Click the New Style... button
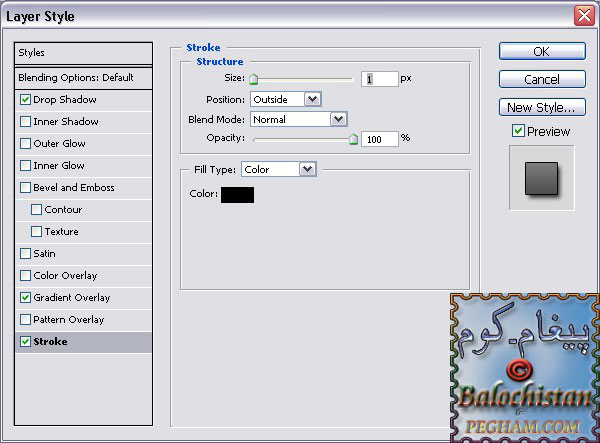 click(542, 107)
